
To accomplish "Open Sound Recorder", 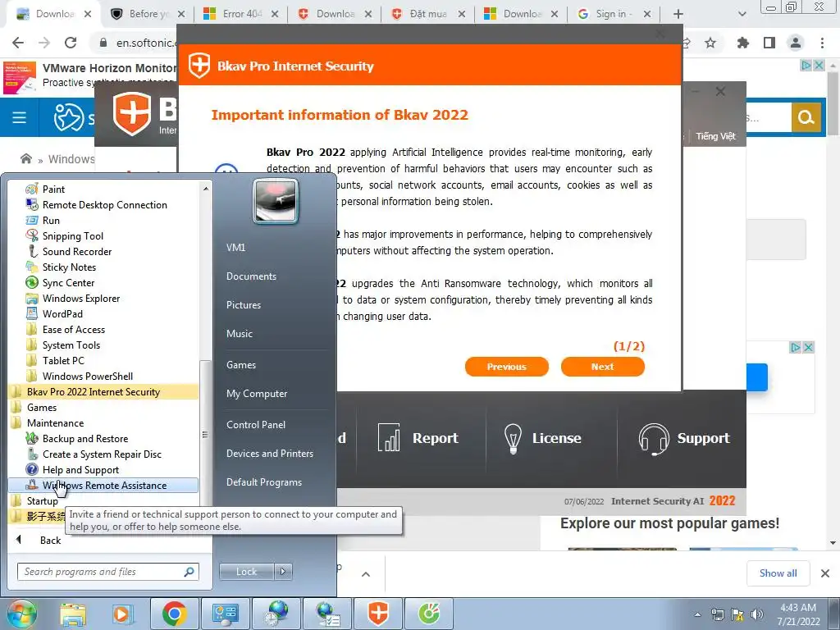I will point(76,251).
